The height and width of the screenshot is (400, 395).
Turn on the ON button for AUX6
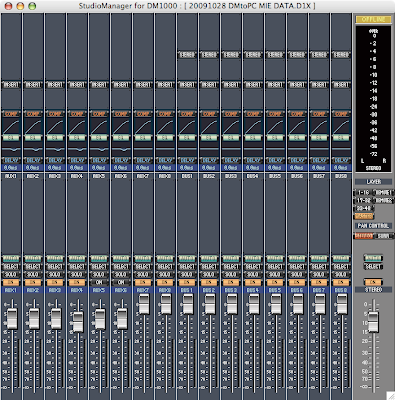point(121,282)
